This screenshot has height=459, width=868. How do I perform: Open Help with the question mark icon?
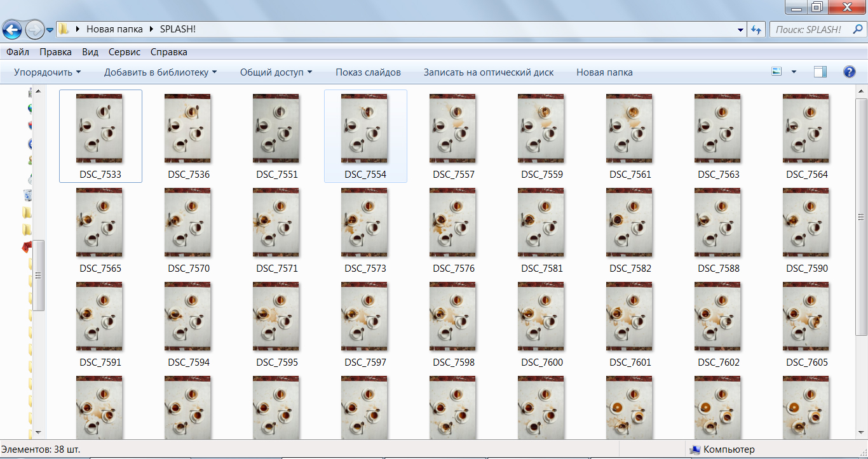click(849, 72)
